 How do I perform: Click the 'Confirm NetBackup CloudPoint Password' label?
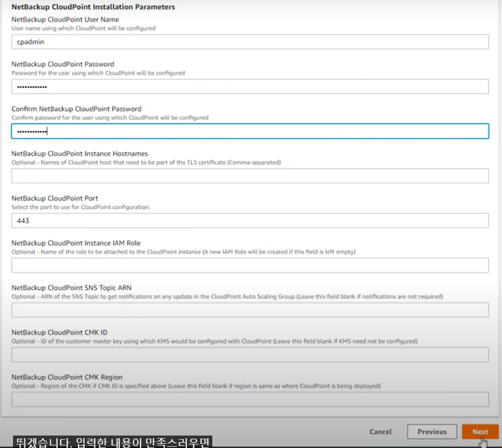tap(76, 109)
